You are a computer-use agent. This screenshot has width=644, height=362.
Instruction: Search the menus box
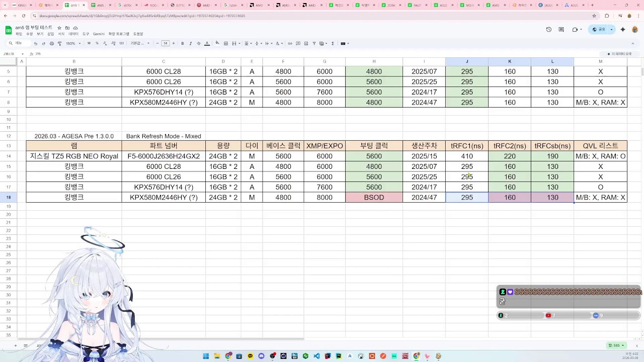pyautogui.click(x=18, y=43)
